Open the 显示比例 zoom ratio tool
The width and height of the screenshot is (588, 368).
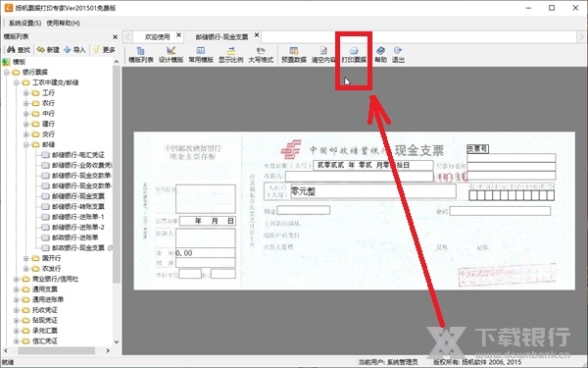(231, 55)
